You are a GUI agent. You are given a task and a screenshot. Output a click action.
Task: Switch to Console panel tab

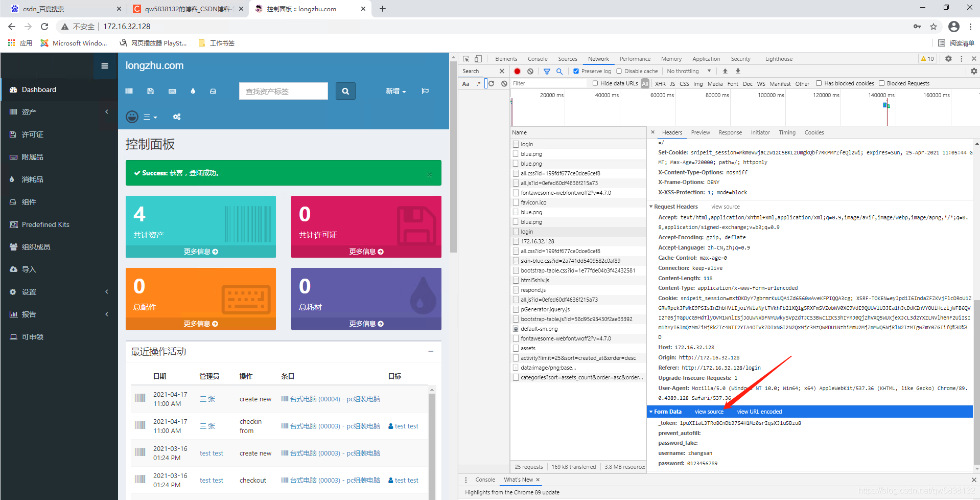point(538,59)
